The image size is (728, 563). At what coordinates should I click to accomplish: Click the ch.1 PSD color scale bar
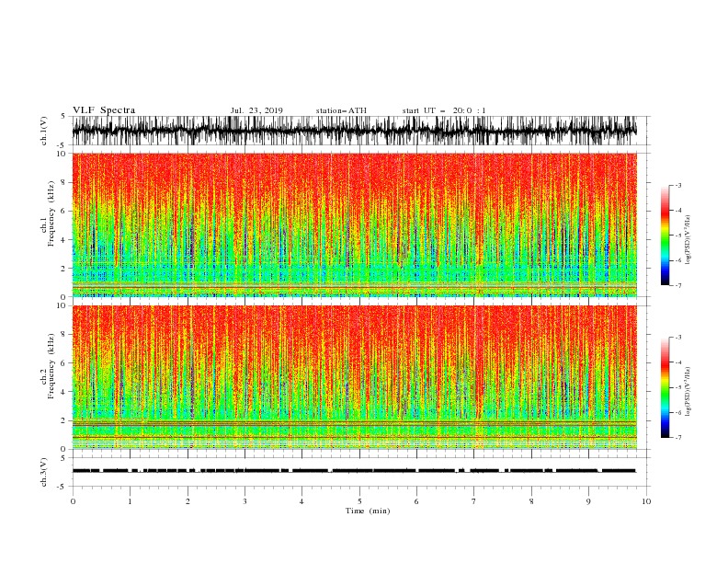(665, 236)
